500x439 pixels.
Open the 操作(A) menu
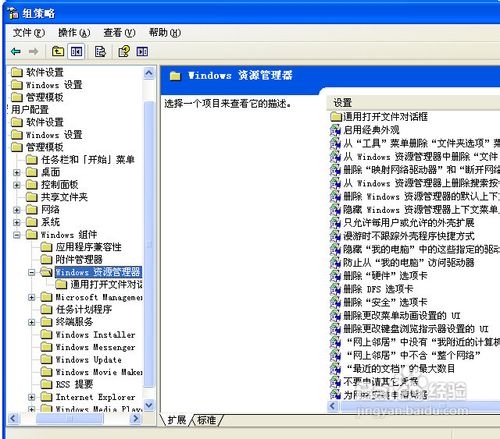click(74, 33)
